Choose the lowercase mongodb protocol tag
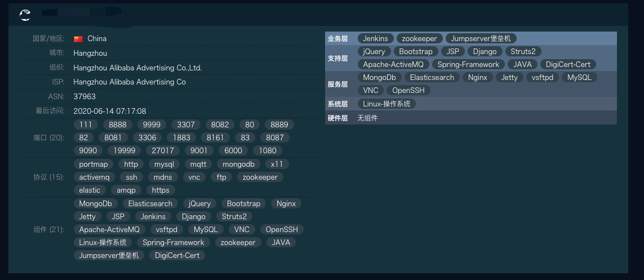 click(239, 164)
